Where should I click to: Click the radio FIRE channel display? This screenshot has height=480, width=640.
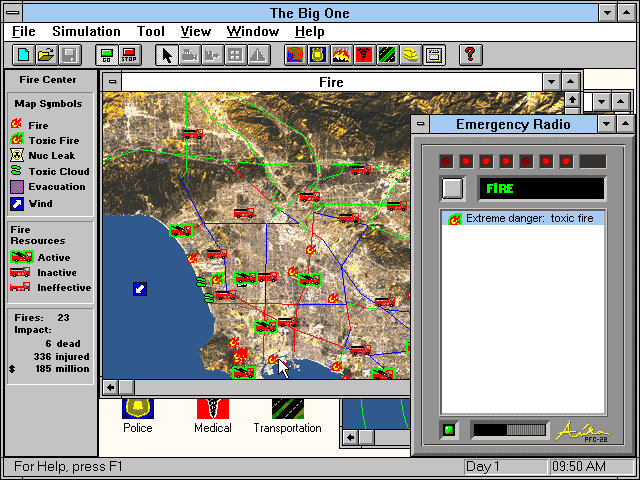pyautogui.click(x=542, y=188)
